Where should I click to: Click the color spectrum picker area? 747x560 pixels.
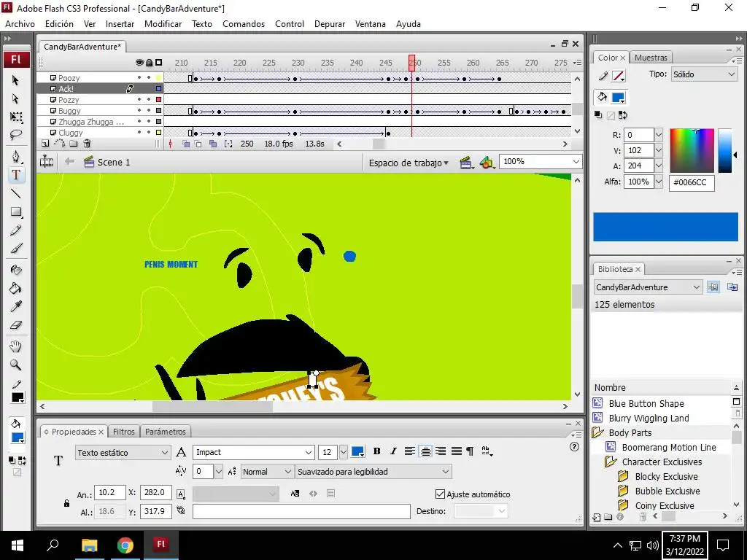(692, 150)
